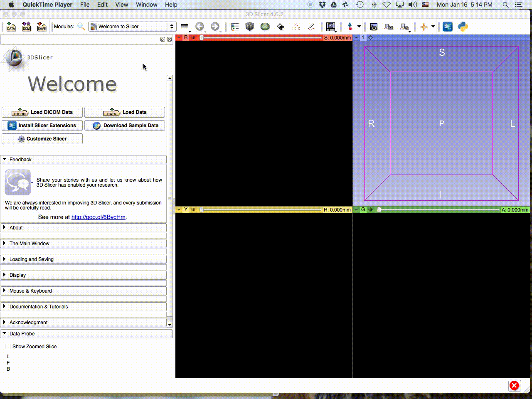
Task: Expand the About section
Action: [84, 228]
